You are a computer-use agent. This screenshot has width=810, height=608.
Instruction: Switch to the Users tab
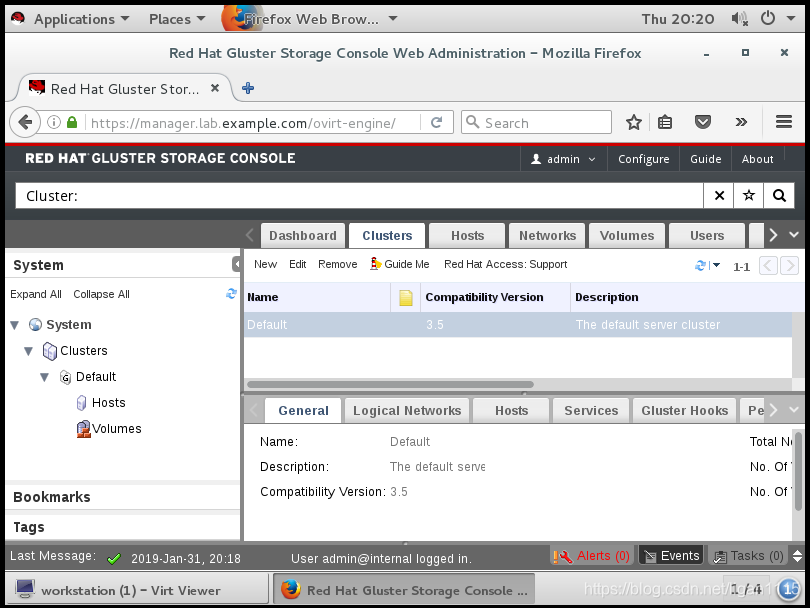707,236
